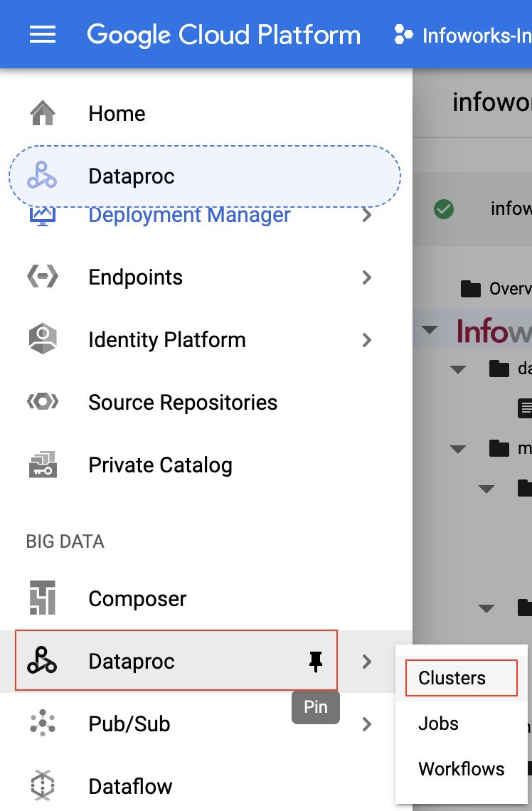Screen dimensions: 532x811
Task: Click the green checkmark status icon
Action: click(x=444, y=209)
